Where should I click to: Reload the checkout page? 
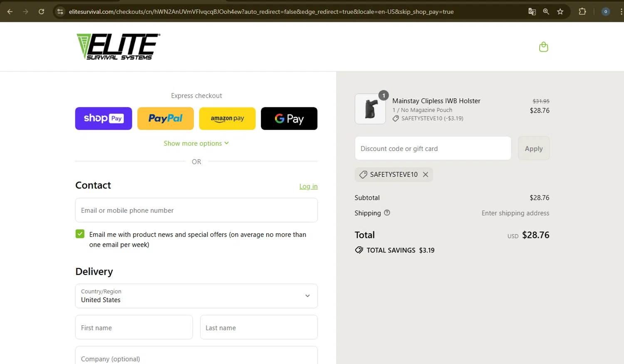pyautogui.click(x=42, y=12)
